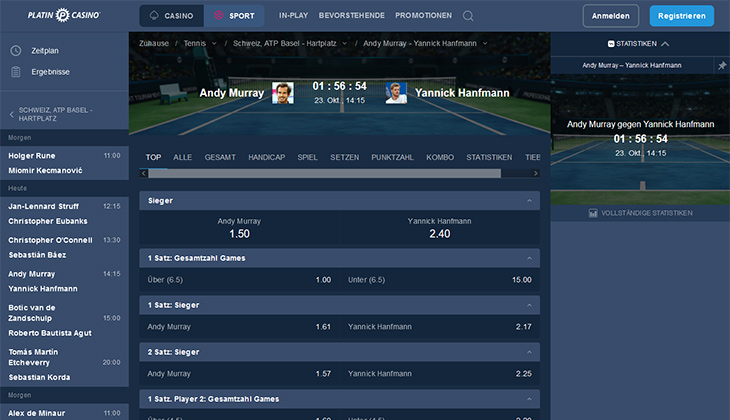Select the PUNKTZAHL market tab
730x420 pixels.
(392, 157)
